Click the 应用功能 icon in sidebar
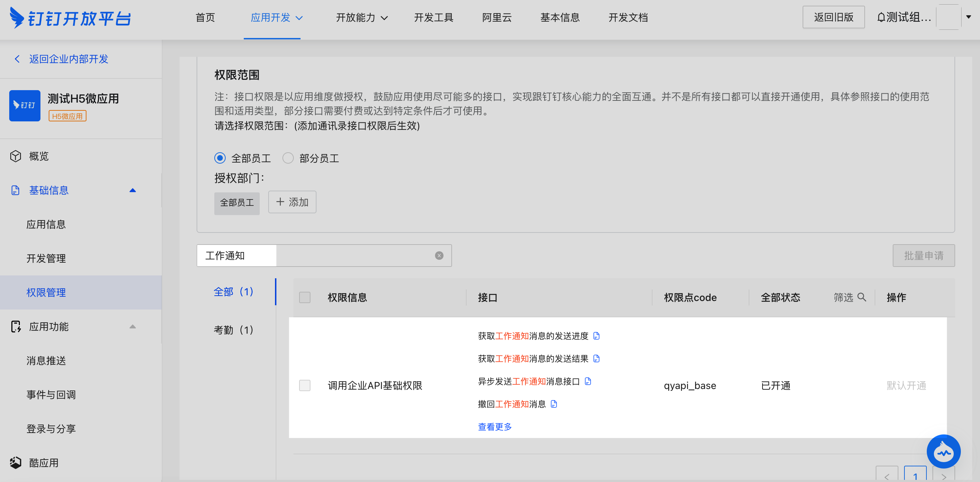Screen dimensions: 980x482 point(16,327)
